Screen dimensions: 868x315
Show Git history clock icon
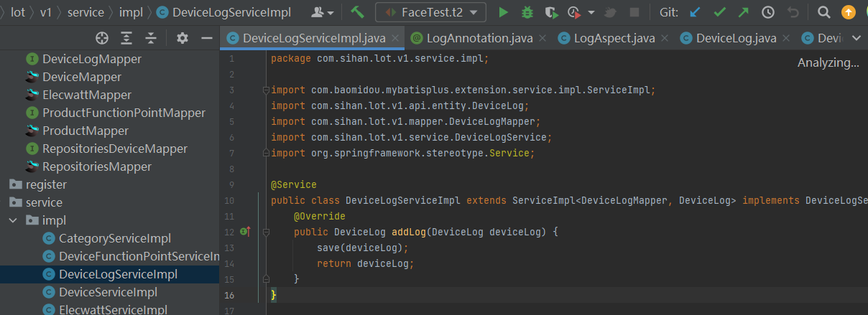pos(768,12)
